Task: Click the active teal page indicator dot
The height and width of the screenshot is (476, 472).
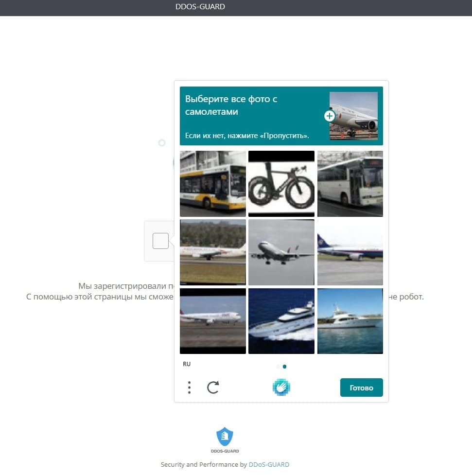Action: (284, 367)
